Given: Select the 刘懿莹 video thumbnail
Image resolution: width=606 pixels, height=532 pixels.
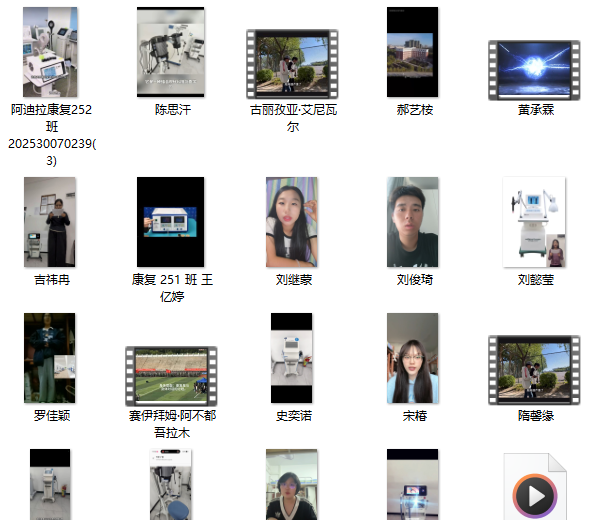Looking at the screenshot, I should coord(534,222).
